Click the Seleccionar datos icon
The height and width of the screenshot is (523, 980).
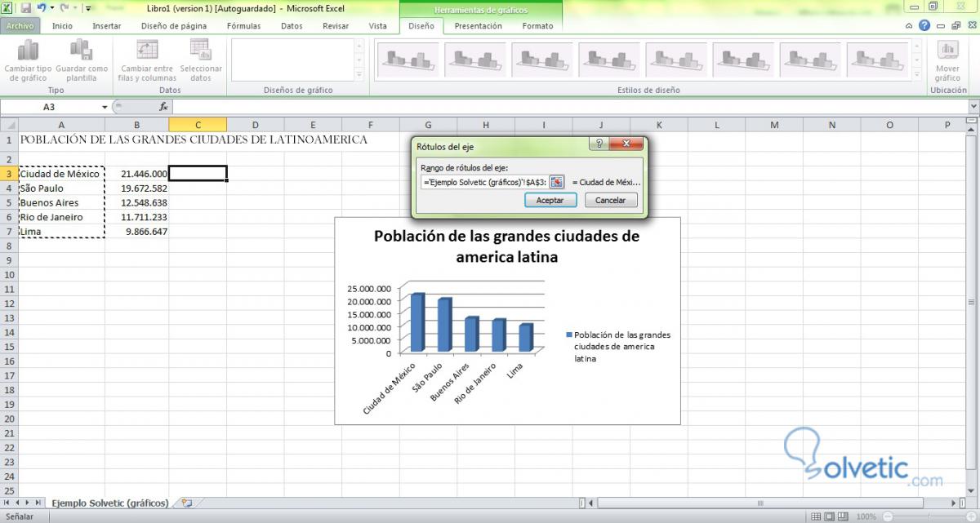(200, 49)
